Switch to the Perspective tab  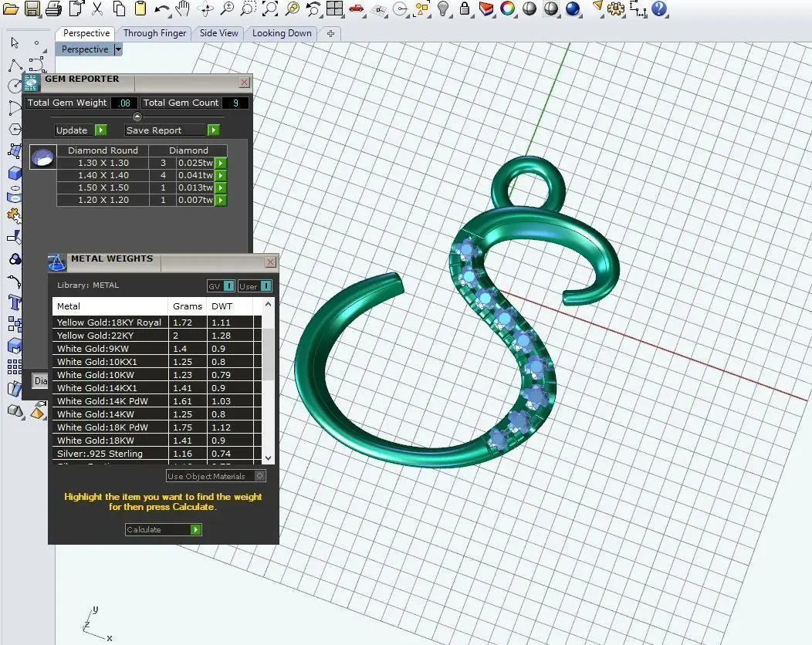coord(86,33)
